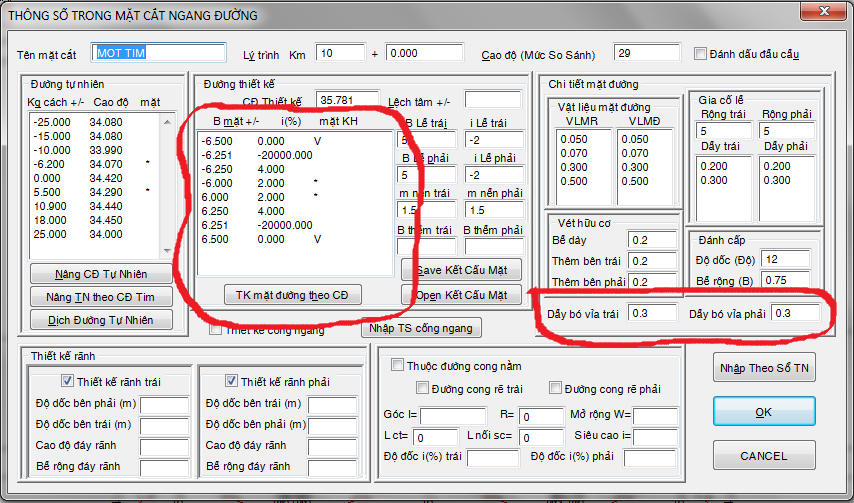
Task: Select 0.200 in Dầy trái list
Action: (x=723, y=165)
